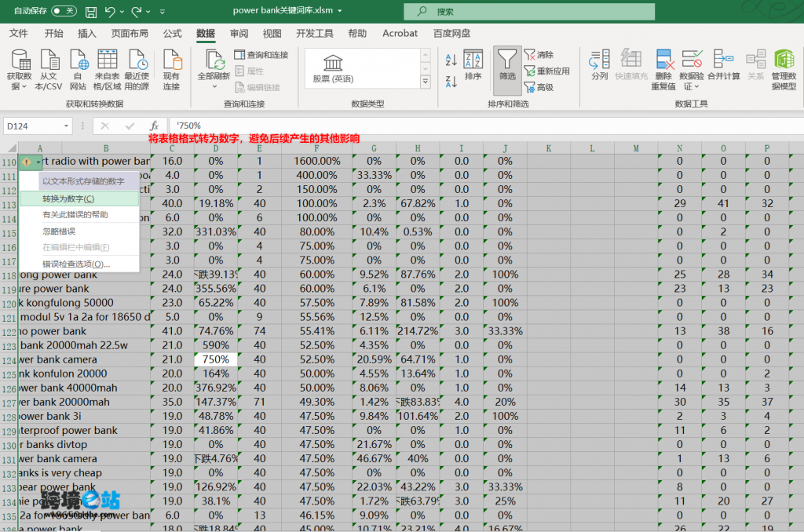Open the Undo history dropdown arrow
This screenshot has height=532, width=804.
[122, 11]
